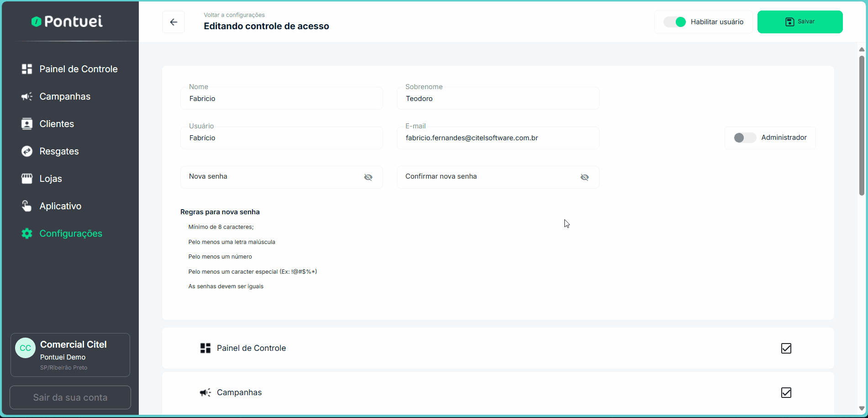Image resolution: width=868 pixels, height=418 pixels.
Task: Open Aplicativo in the sidebar
Action: click(x=60, y=206)
